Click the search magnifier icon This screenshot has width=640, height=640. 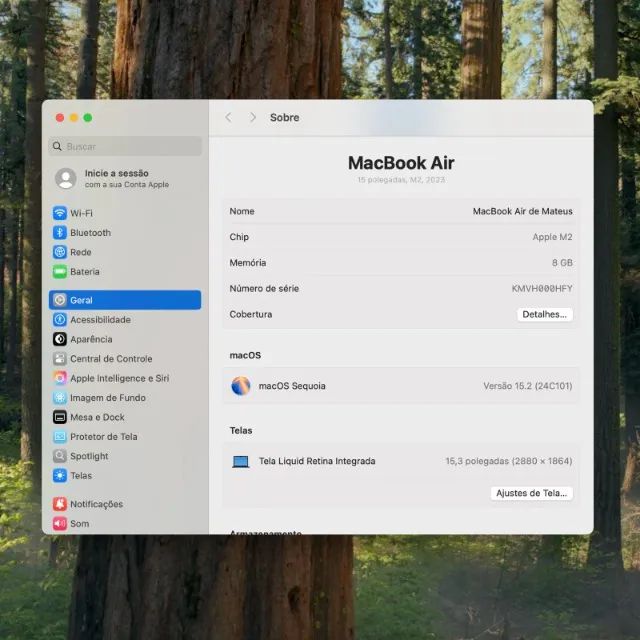[57, 146]
